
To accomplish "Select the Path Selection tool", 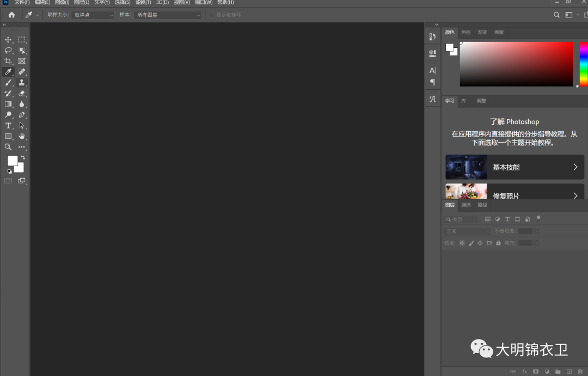I will [22, 126].
